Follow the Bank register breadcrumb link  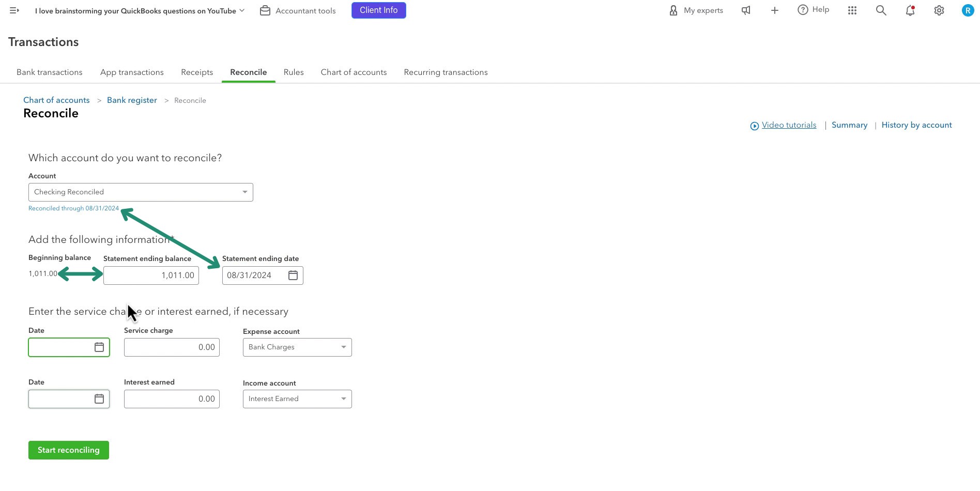pyautogui.click(x=132, y=100)
